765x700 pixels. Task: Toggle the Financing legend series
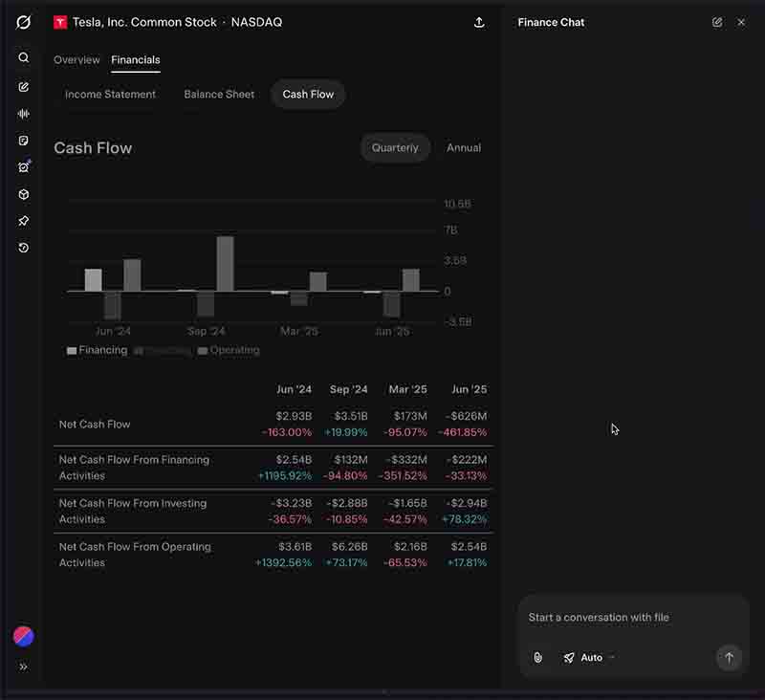98,350
